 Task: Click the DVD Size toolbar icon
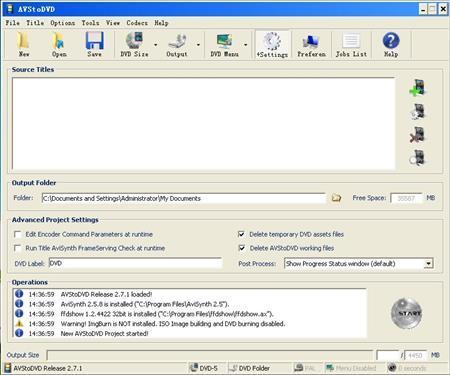click(134, 45)
